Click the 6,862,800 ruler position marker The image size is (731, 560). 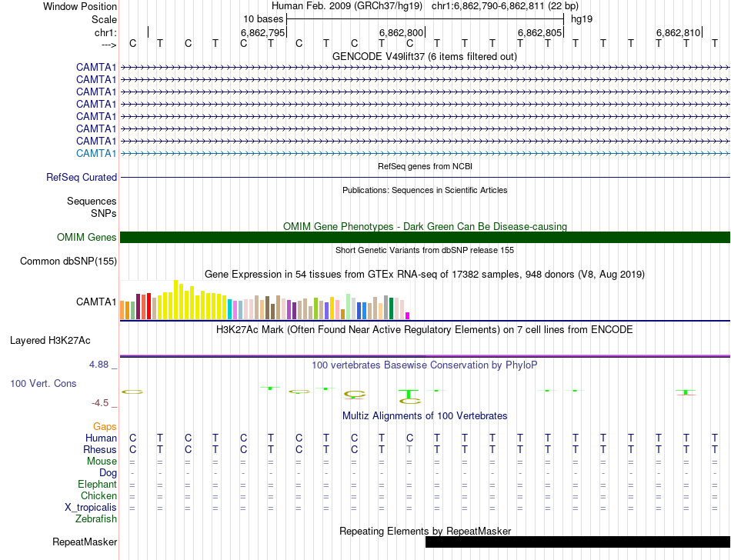point(402,32)
